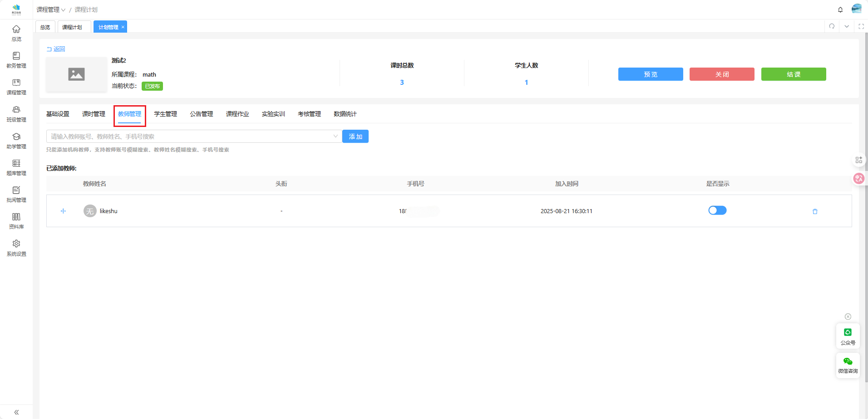868x419 pixels.
Task: Switch to the 课时管理 tab
Action: coord(94,114)
